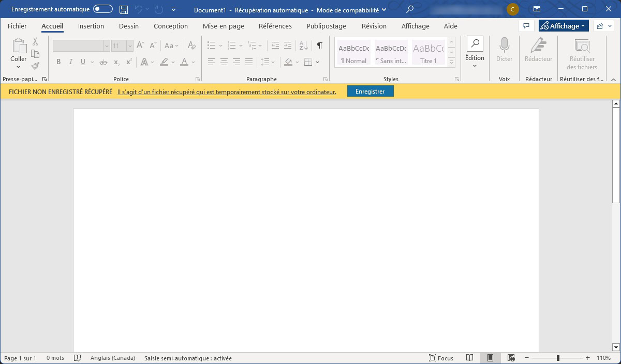Screen dimensions: 621x364
Task: Click the blue Enregistrer button
Action: click(x=370, y=92)
